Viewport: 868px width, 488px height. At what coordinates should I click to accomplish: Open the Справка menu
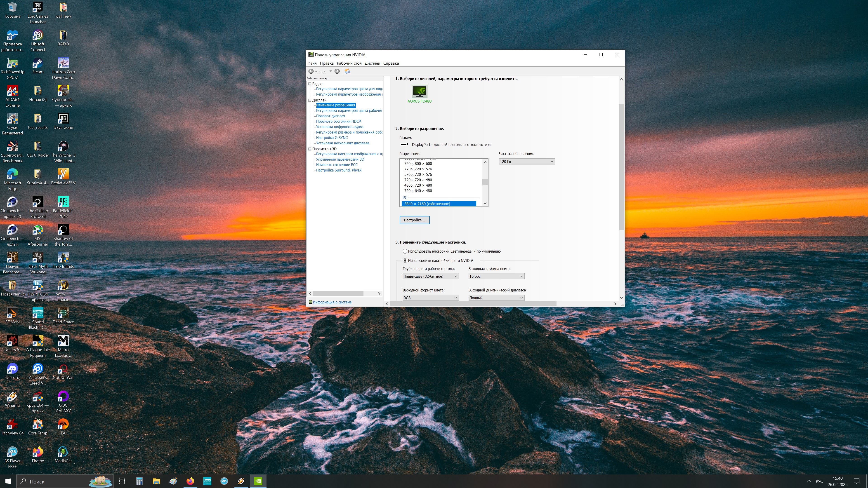pyautogui.click(x=391, y=63)
